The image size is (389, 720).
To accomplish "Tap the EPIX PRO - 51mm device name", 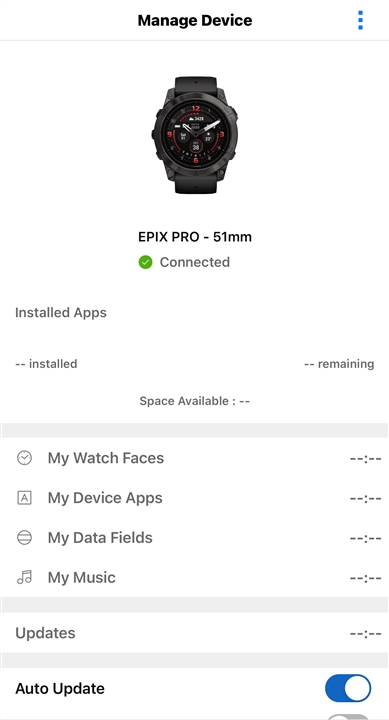I will point(195,237).
